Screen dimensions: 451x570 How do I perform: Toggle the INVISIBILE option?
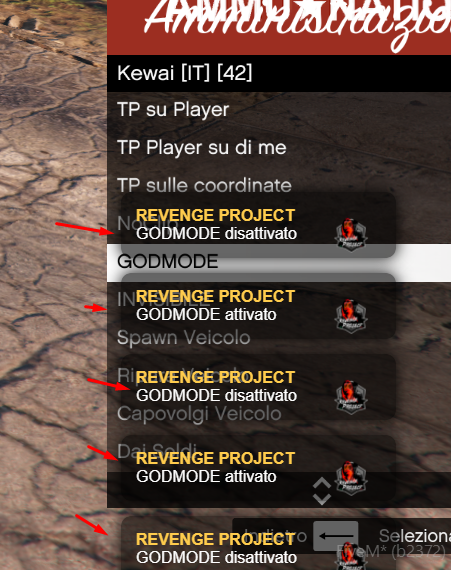pyautogui.click(x=279, y=300)
